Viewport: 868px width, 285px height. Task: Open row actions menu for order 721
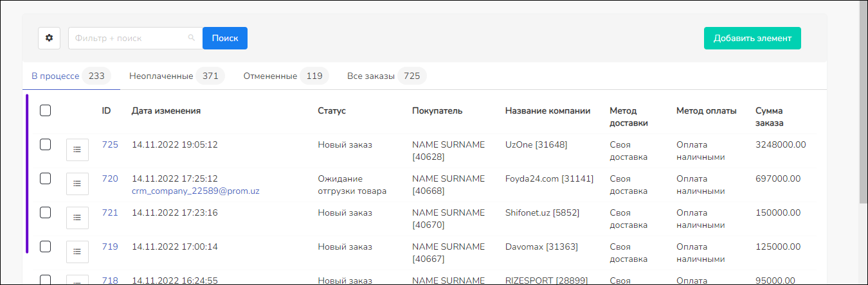point(77,218)
